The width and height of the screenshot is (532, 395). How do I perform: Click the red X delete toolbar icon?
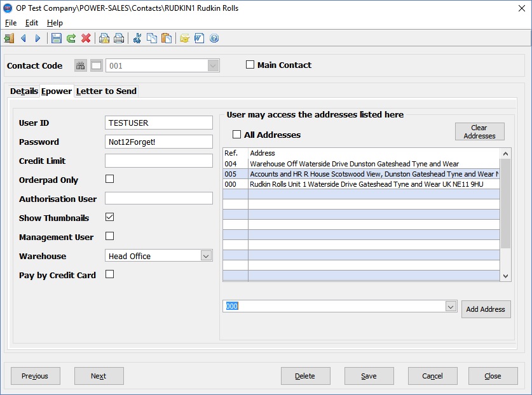[x=86, y=39]
